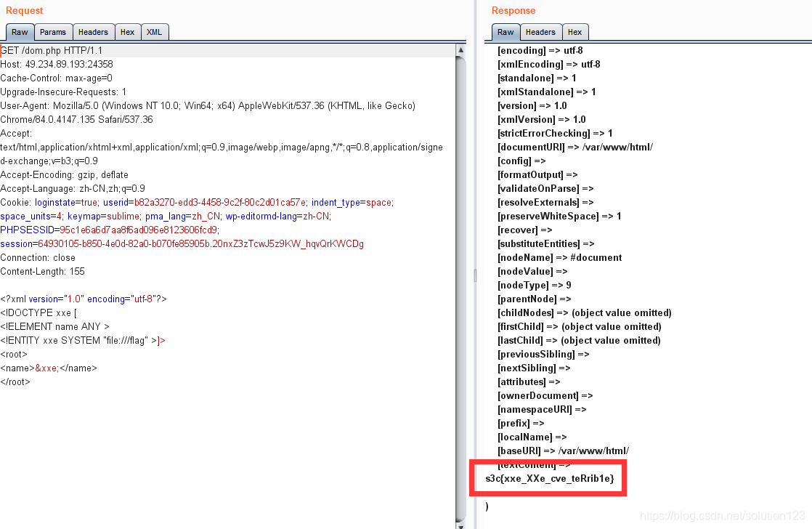The image size is (812, 529).
Task: Click the [documentURI] => /var/www/html/ line
Action: coord(575,147)
